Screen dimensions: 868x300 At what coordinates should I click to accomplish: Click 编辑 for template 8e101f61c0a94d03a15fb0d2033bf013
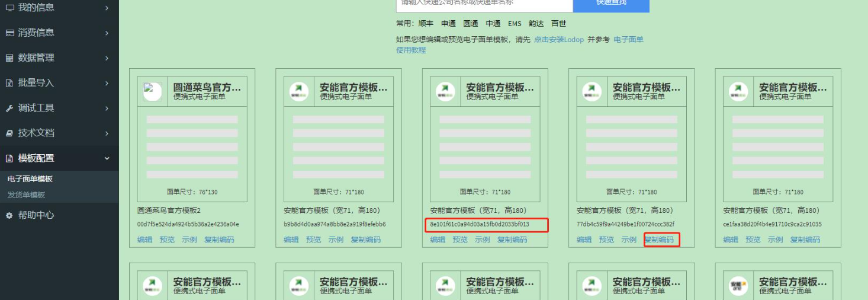(x=438, y=240)
